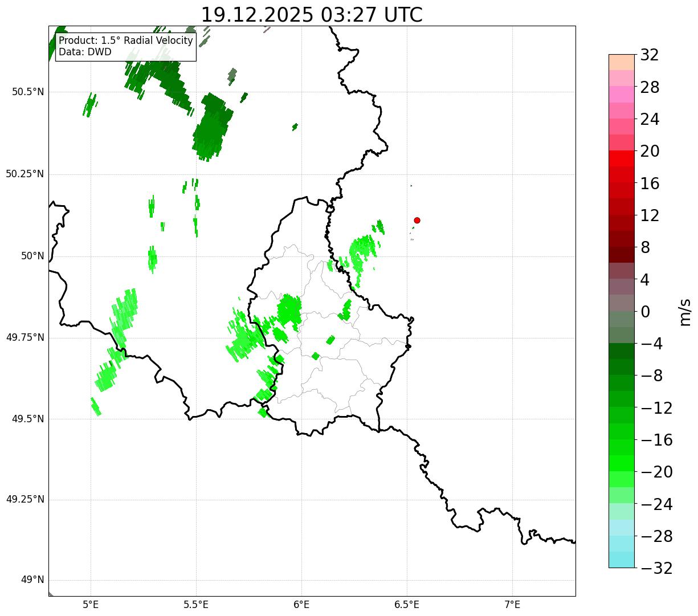The height and width of the screenshot is (616, 698).
Task: Click the red radar station marker
Action: [417, 221]
